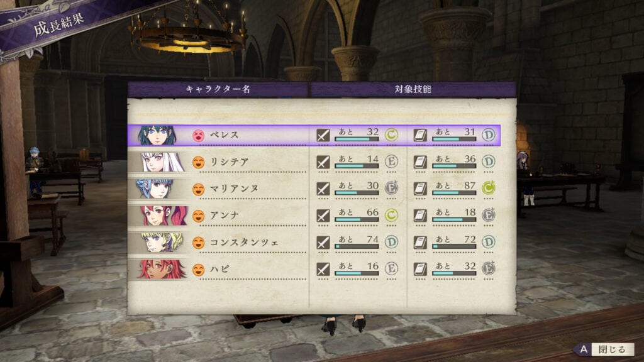Click the green C+ rank badge in マリアンヌ's row

(x=488, y=188)
